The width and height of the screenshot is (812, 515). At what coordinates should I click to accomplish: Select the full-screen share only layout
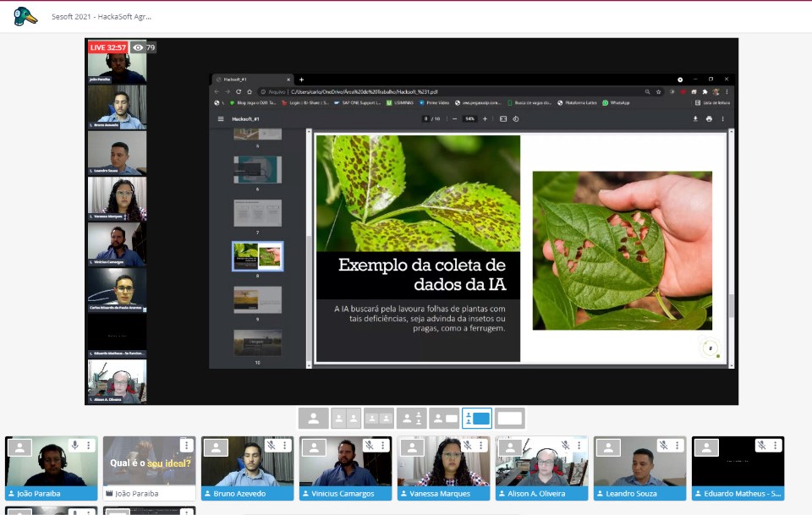[509, 419]
